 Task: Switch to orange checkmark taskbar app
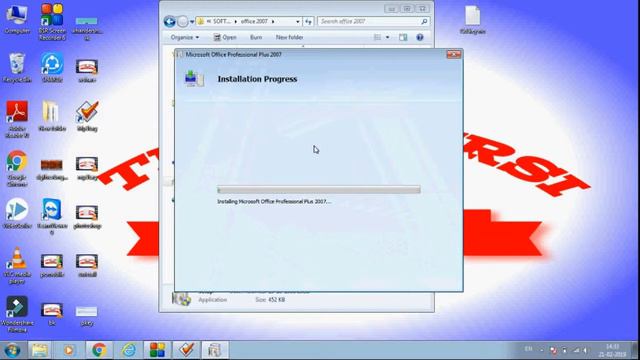[x=187, y=350]
